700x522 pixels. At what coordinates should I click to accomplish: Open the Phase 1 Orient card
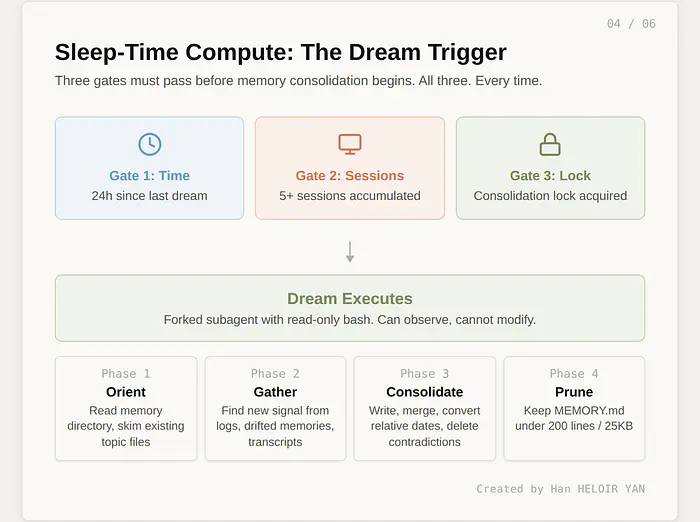(x=126, y=408)
